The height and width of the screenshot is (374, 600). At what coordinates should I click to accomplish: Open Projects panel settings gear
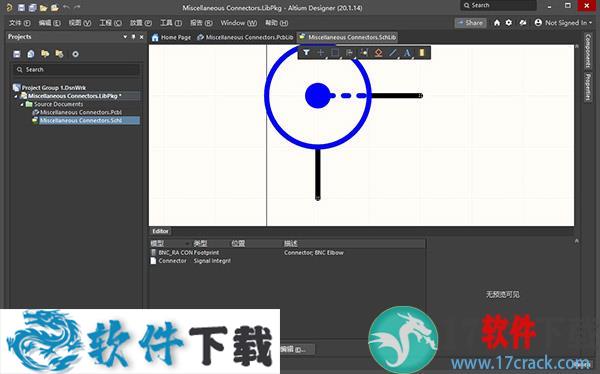coord(75,54)
